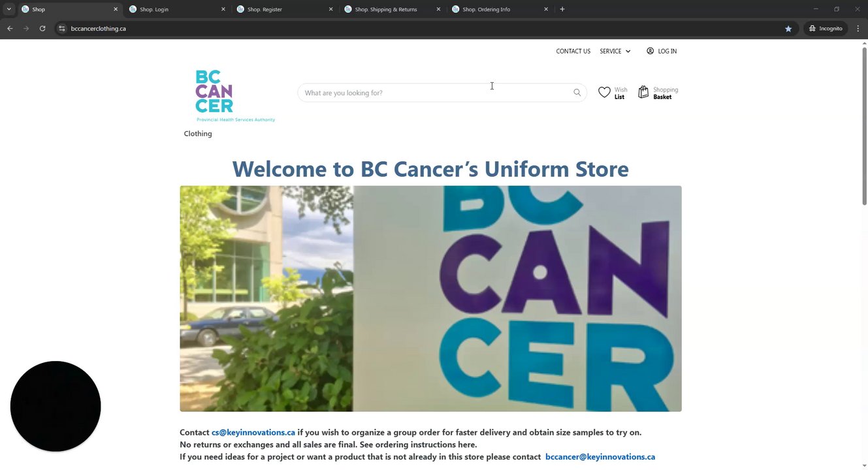
Task: Click the cs@keyinnovations.ca email link
Action: coord(253,432)
